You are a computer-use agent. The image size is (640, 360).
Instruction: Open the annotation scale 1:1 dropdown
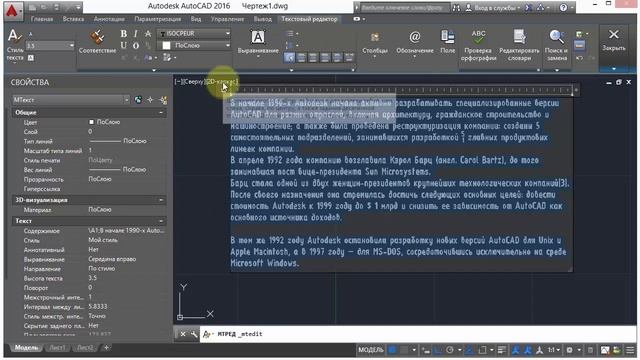[x=554, y=350]
